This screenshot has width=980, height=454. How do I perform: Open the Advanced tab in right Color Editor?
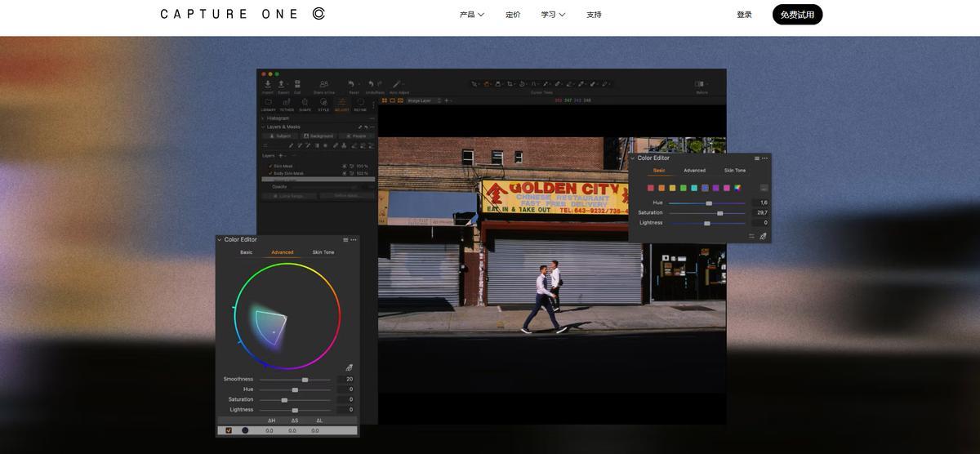click(694, 171)
